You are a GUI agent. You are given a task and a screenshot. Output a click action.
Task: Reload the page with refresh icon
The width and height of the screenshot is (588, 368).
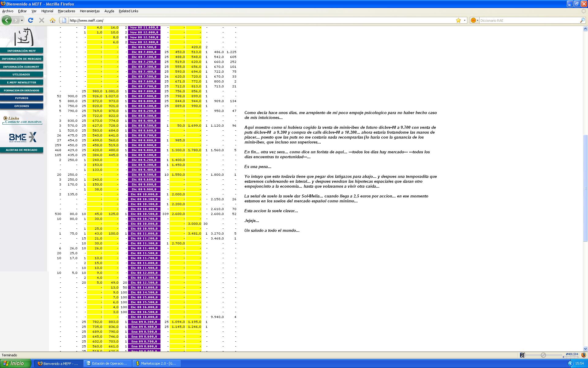[x=30, y=20]
